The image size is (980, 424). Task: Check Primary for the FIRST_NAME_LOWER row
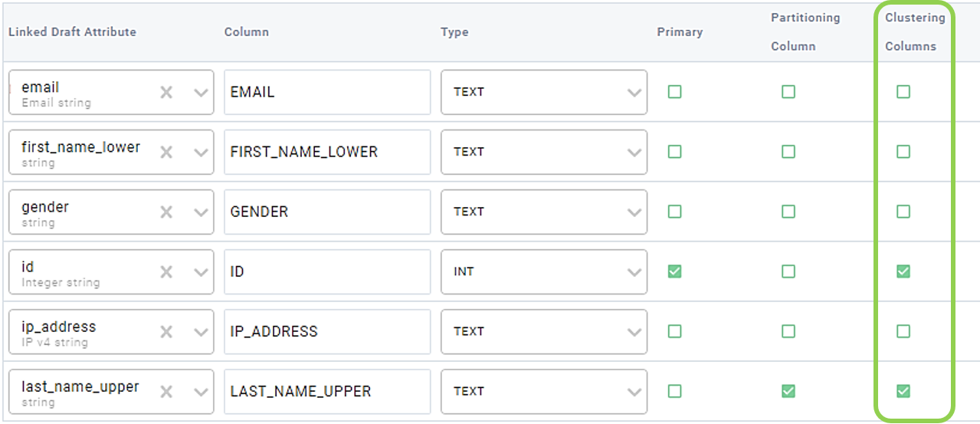tap(674, 152)
